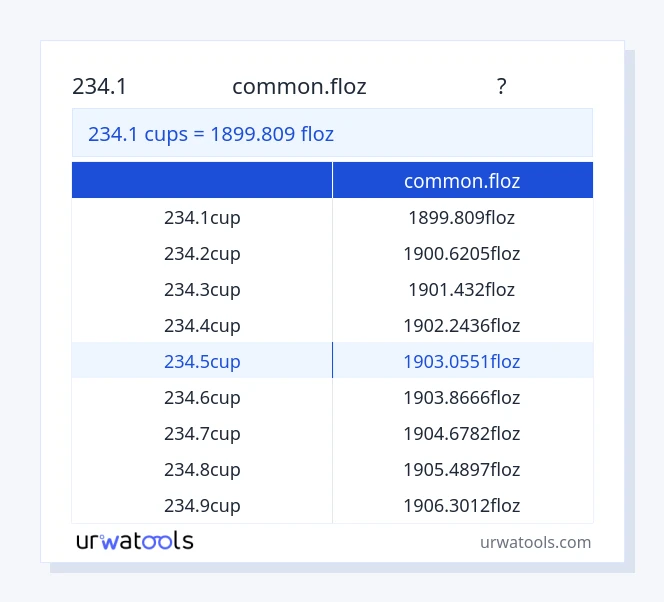Select the 234.8cup row
The image size is (664, 602).
point(202,469)
